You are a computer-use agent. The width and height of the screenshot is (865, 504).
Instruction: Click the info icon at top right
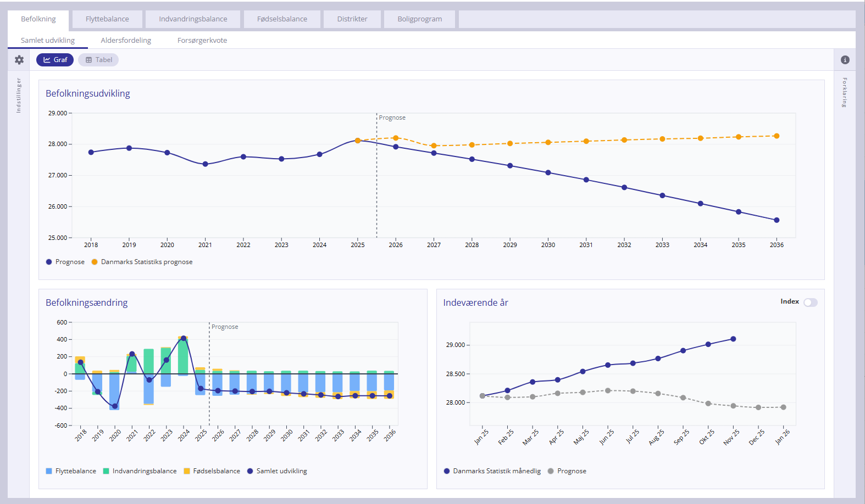(845, 60)
